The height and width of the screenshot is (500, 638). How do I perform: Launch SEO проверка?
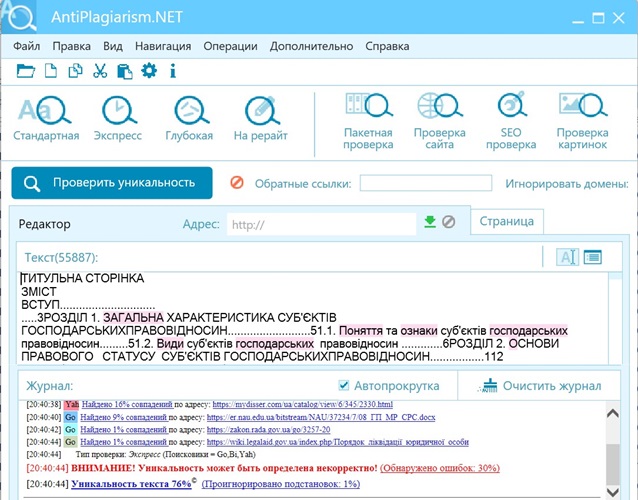511,121
